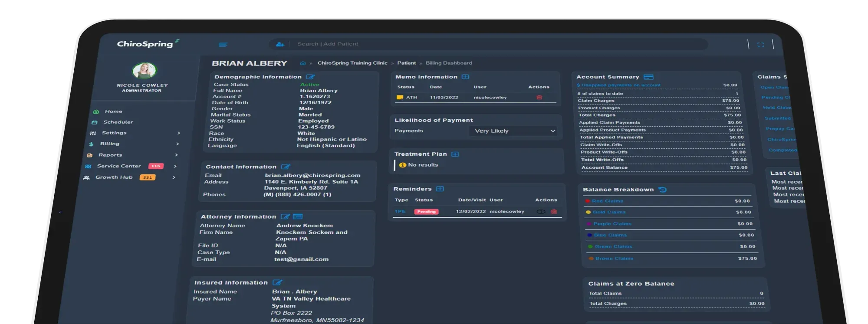Add a treatment plan via plus icon
868x324 pixels.
pos(455,154)
